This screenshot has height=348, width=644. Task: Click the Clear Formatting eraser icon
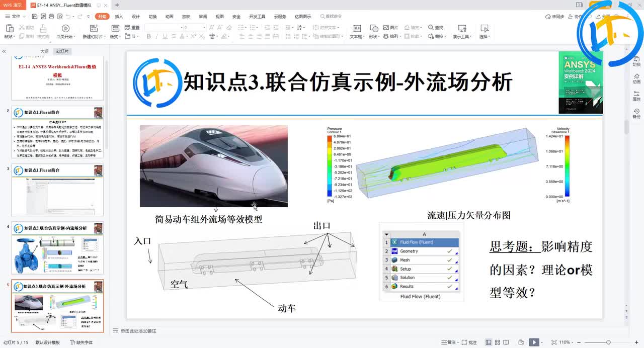229,28
